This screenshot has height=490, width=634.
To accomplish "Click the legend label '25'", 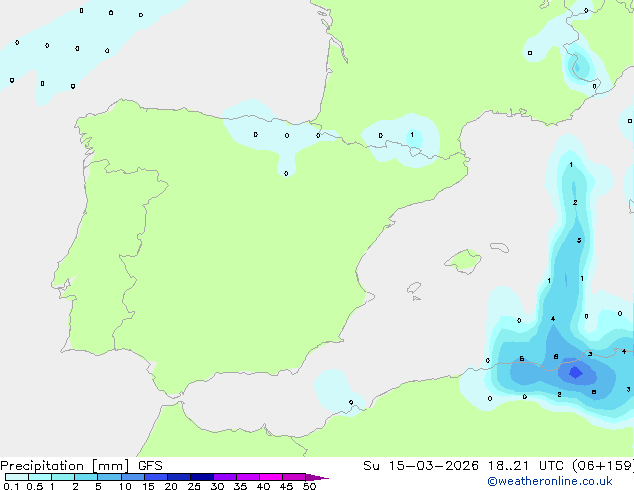I will (x=194, y=486).
